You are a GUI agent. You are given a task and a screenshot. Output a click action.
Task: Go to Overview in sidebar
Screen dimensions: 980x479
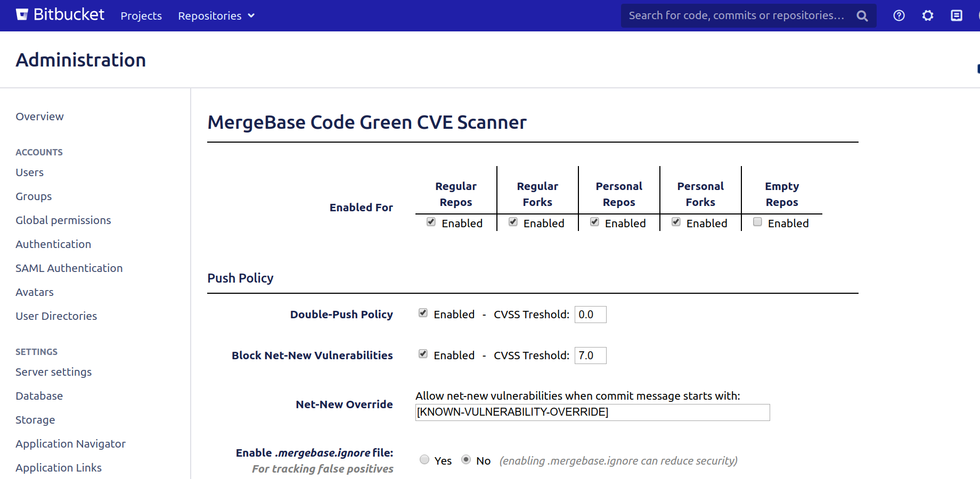tap(39, 117)
